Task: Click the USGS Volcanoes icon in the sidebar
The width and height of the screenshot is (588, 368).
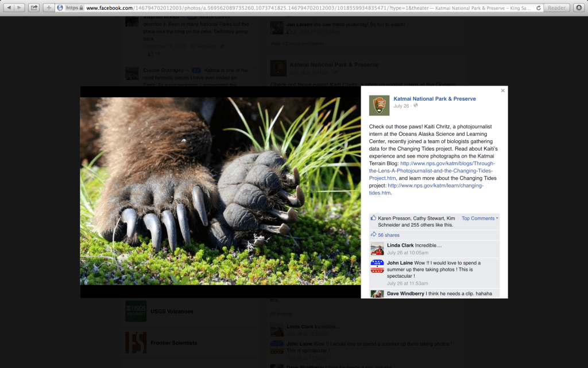Action: (x=136, y=310)
